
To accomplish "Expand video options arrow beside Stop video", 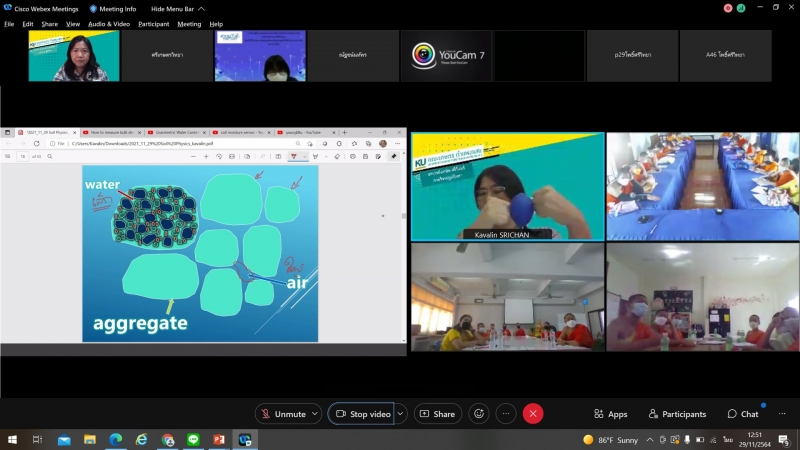I will coord(401,414).
